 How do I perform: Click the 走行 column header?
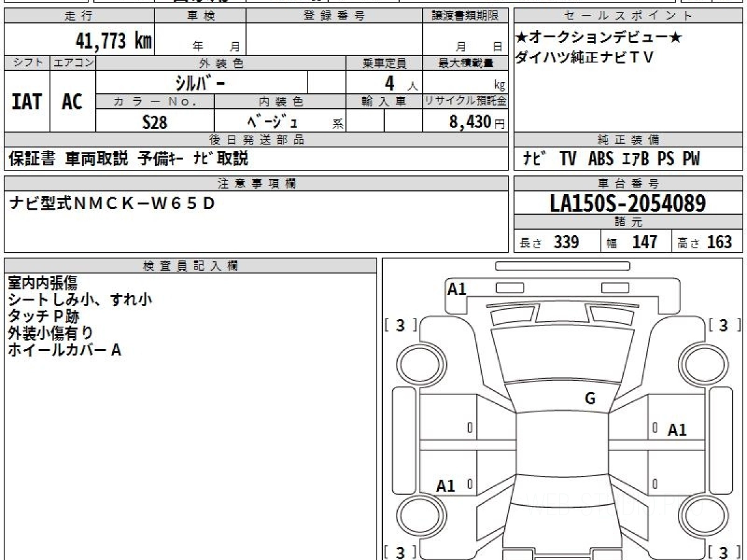click(x=79, y=16)
